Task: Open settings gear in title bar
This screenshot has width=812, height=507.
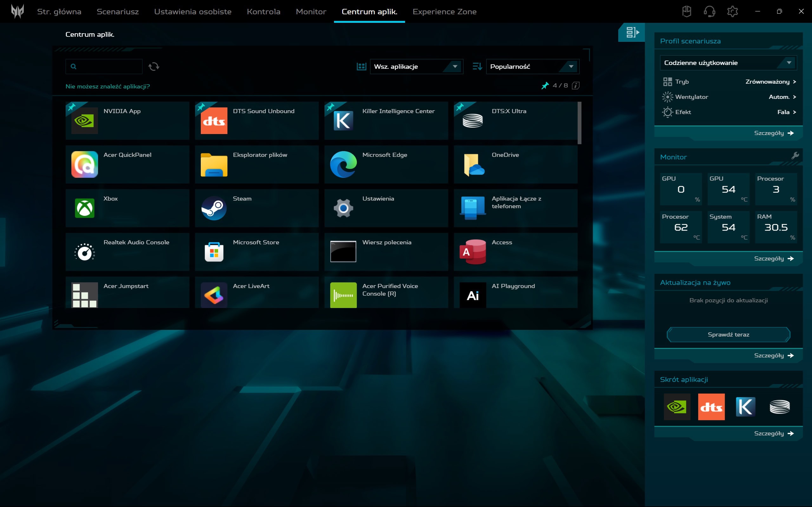Action: pos(732,11)
